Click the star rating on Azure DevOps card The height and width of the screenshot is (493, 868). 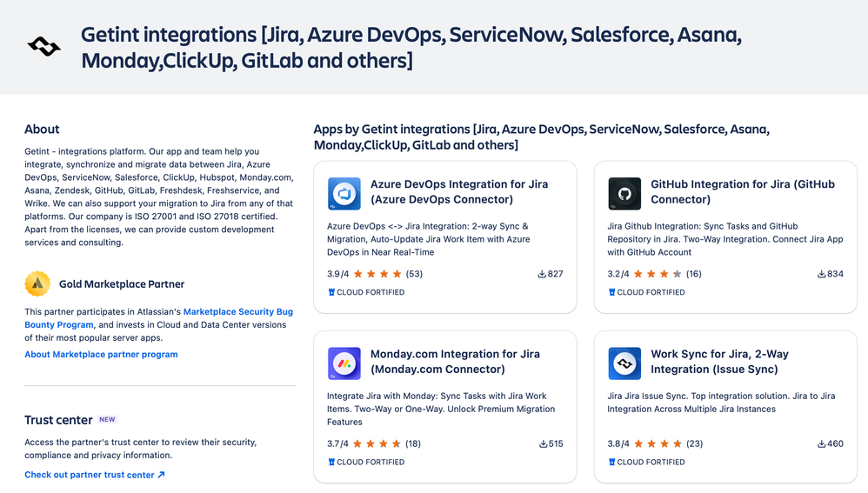[377, 274]
